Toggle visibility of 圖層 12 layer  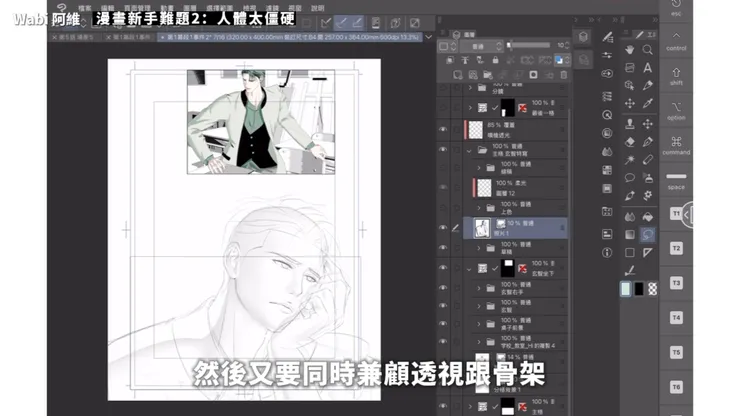click(443, 187)
